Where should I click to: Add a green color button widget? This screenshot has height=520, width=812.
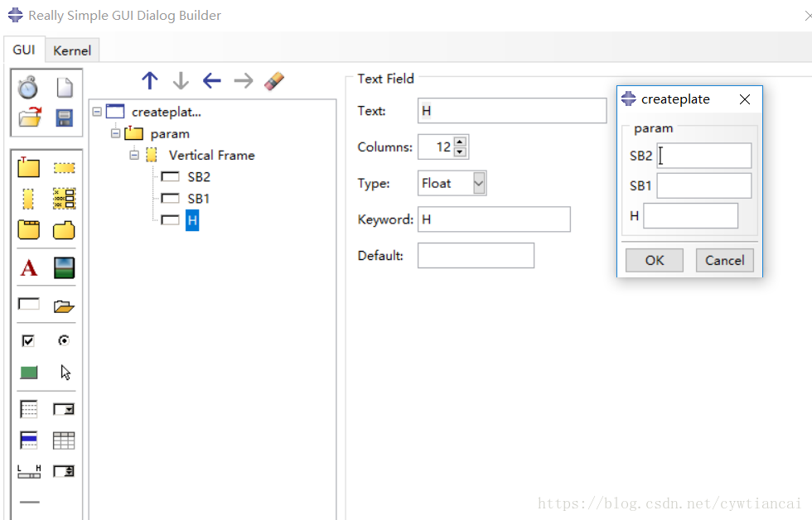[28, 372]
